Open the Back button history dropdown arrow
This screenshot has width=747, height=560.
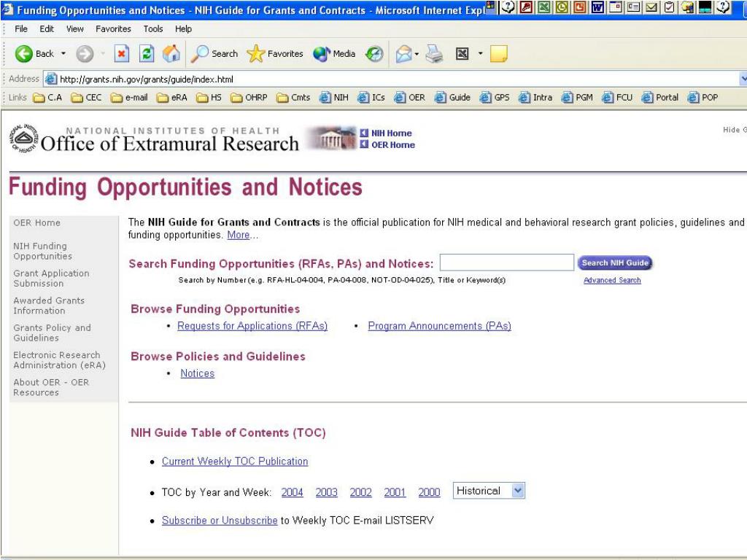tap(63, 54)
